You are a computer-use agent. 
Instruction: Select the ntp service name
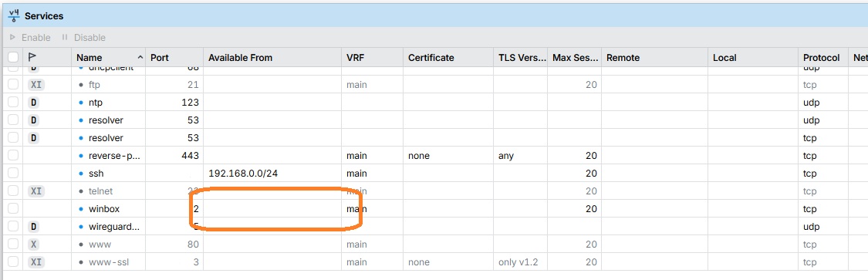coord(95,103)
